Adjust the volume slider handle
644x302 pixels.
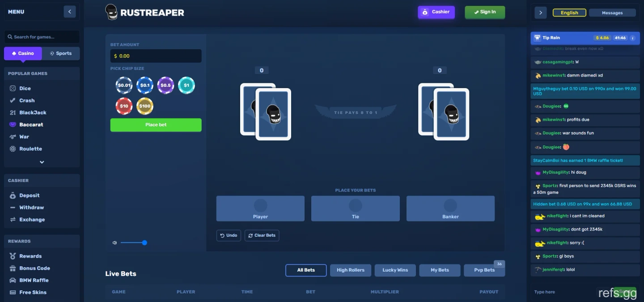click(x=144, y=243)
